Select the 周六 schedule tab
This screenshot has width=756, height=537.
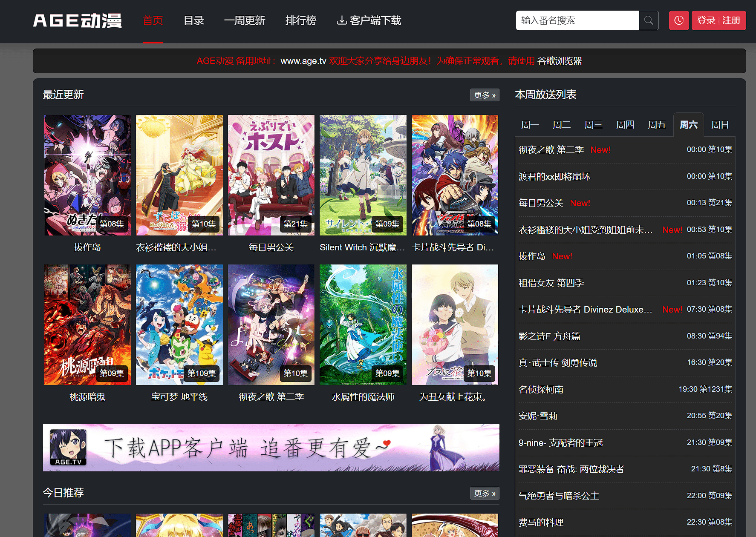(689, 125)
